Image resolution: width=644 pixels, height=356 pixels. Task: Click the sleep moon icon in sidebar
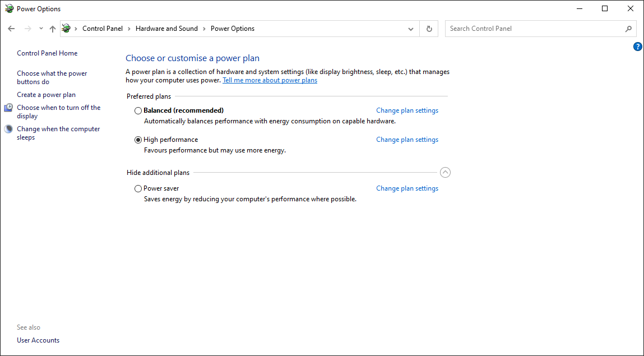8,129
